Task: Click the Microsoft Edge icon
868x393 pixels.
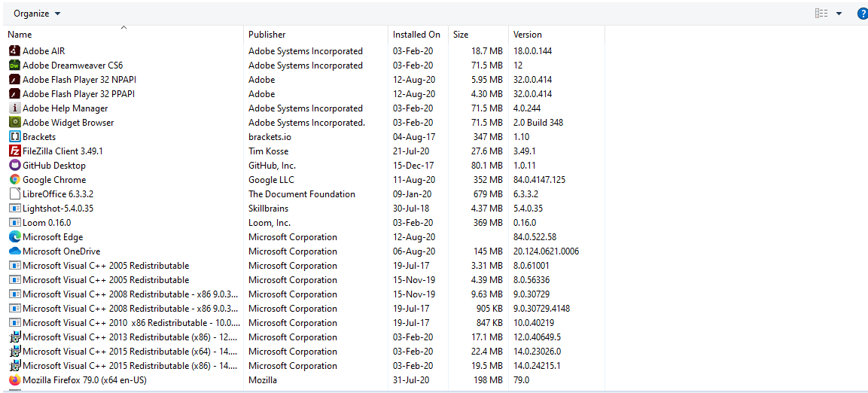Action: pos(14,237)
